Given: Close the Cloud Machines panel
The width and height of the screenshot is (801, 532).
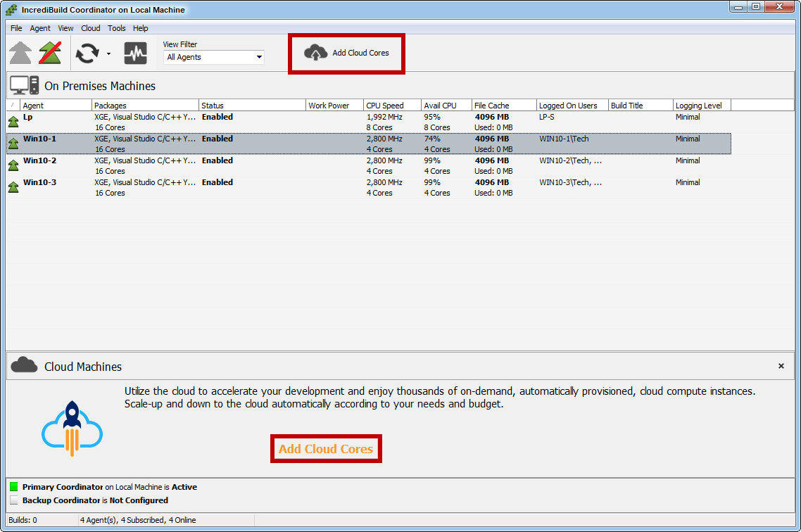Looking at the screenshot, I should click(781, 366).
